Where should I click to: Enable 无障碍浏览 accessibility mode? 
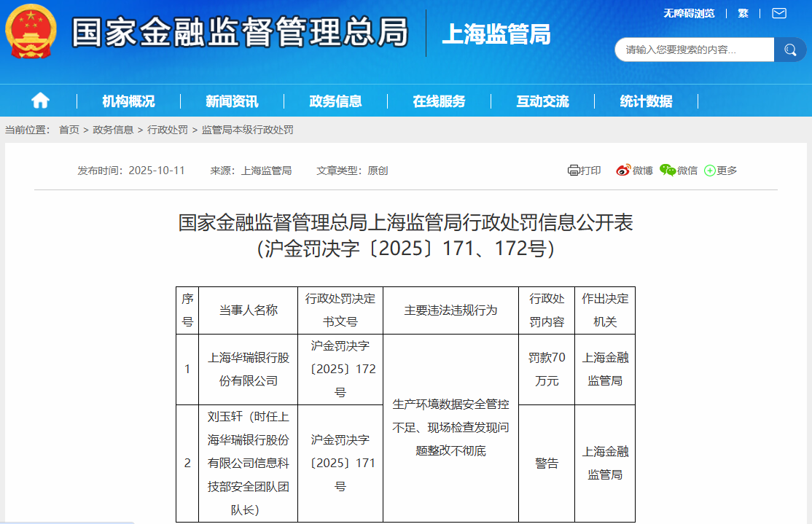[x=689, y=13]
